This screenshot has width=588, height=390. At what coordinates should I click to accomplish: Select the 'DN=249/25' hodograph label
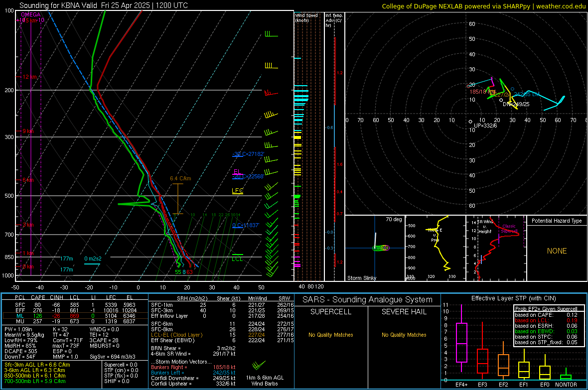516,104
